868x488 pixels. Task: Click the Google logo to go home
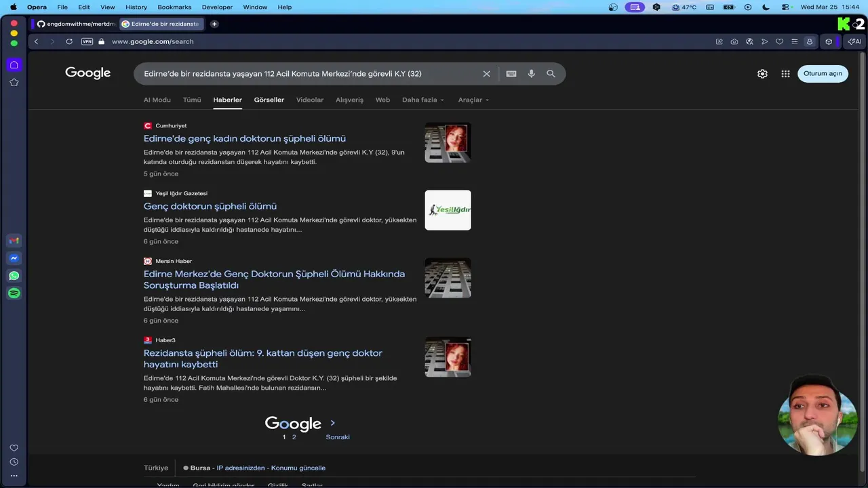[88, 73]
